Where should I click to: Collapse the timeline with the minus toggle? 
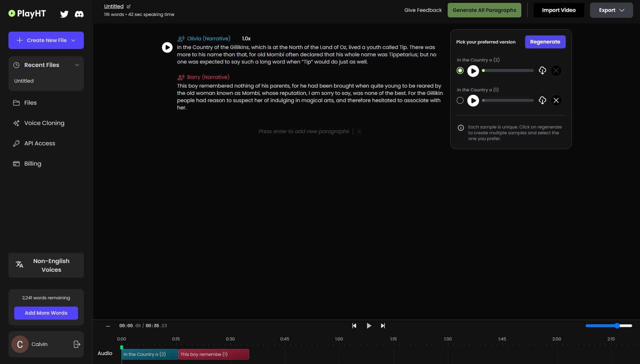(108, 326)
